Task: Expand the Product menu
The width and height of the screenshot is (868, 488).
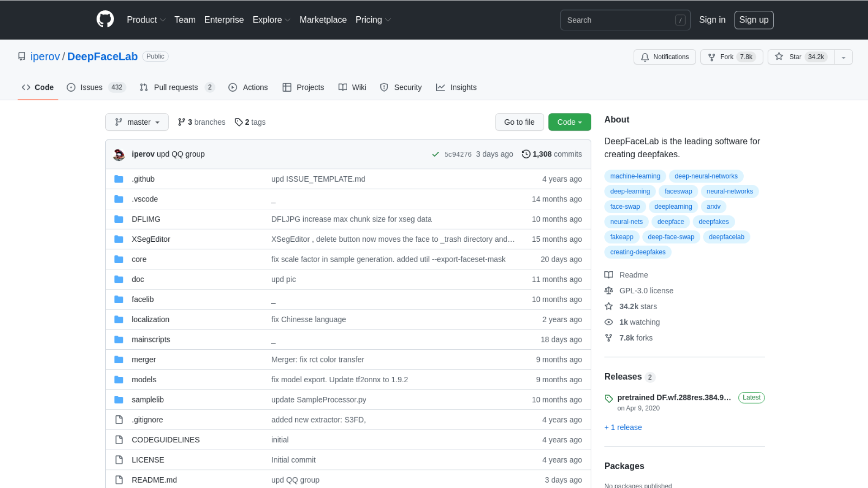Action: [146, 20]
